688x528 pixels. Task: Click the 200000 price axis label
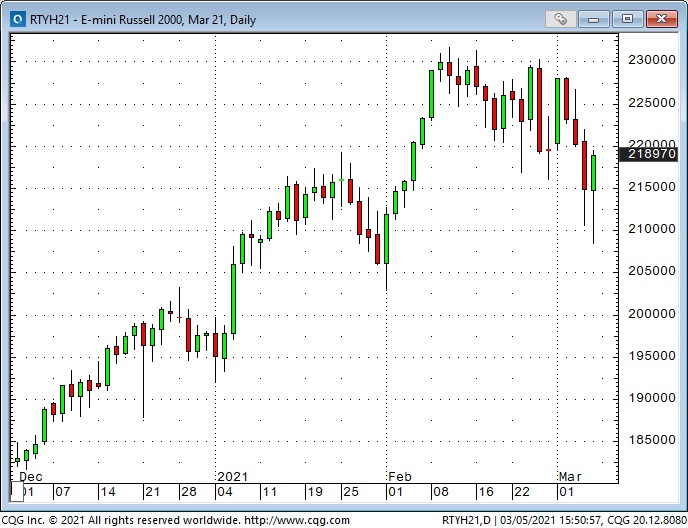pos(652,314)
